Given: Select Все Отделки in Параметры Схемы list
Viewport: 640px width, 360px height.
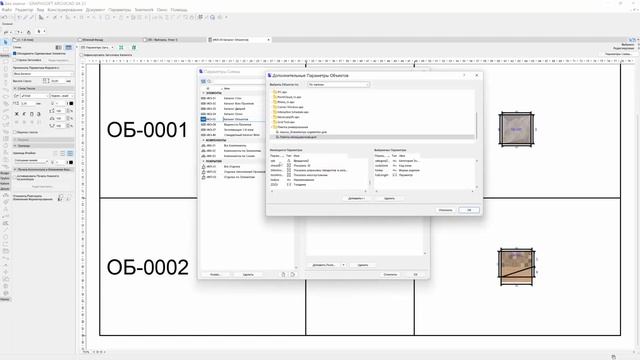Looking at the screenshot, I should [231, 167].
